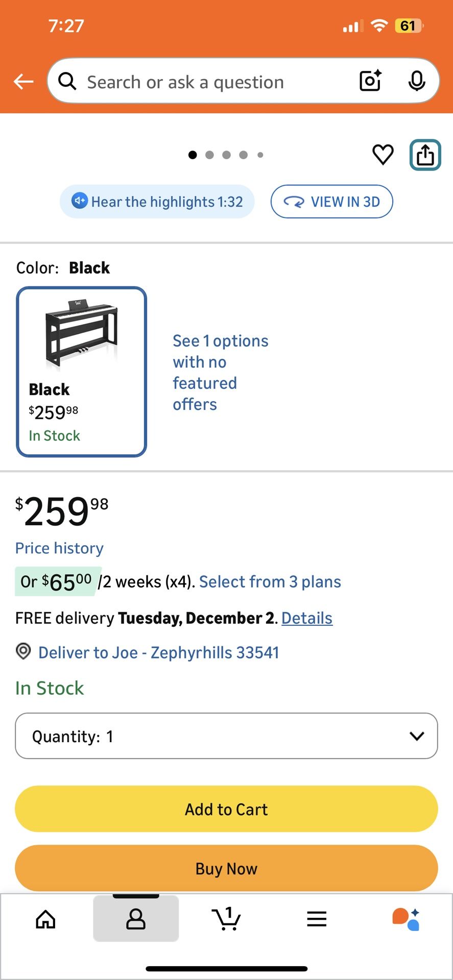The height and width of the screenshot is (980, 453).
Task: Open camera lens search icon
Action: pyautogui.click(x=370, y=81)
